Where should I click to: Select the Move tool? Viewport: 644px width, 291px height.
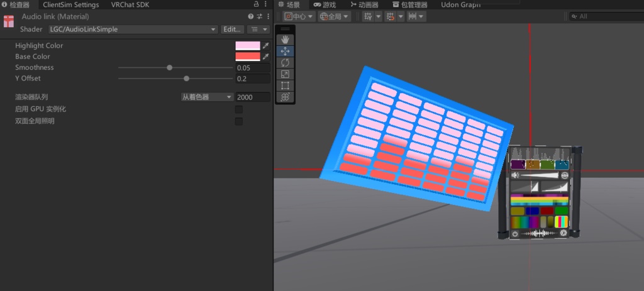point(285,52)
